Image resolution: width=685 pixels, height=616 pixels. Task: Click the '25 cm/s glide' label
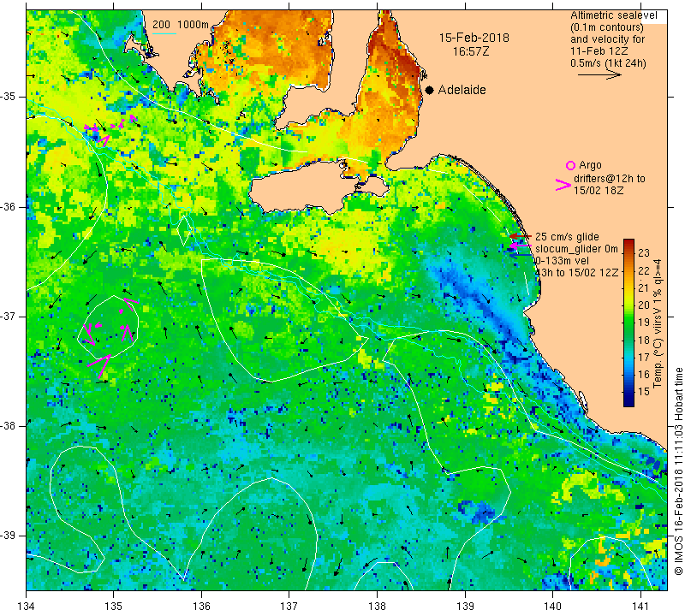[567, 237]
